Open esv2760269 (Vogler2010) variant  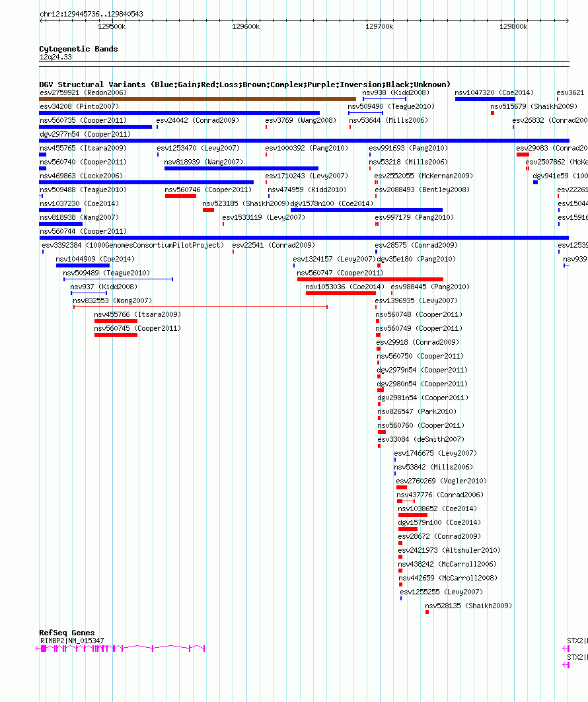[x=441, y=481]
